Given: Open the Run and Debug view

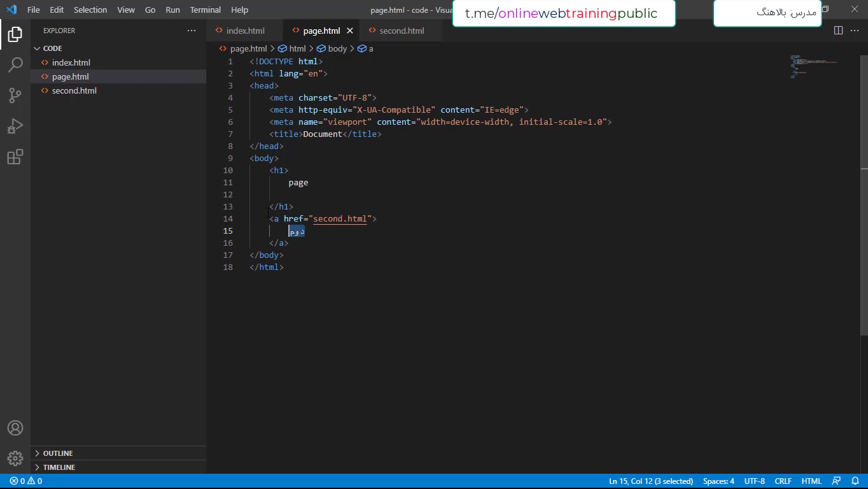Looking at the screenshot, I should 15,126.
